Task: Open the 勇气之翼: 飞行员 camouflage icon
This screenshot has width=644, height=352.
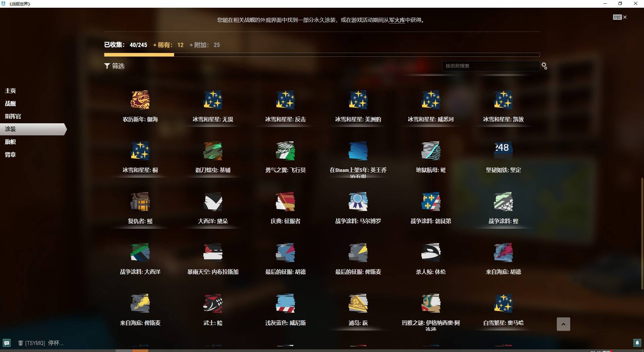Action: [x=285, y=151]
